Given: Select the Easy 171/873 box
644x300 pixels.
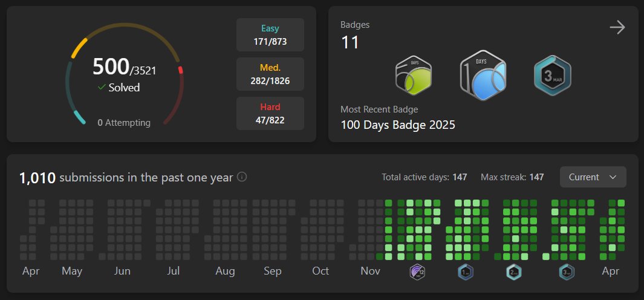Looking at the screenshot, I should point(270,35).
